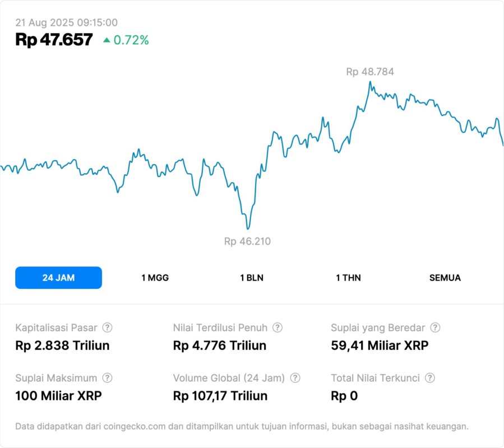Click the Rp 46.210 low price label
504x448 pixels.
(247, 241)
